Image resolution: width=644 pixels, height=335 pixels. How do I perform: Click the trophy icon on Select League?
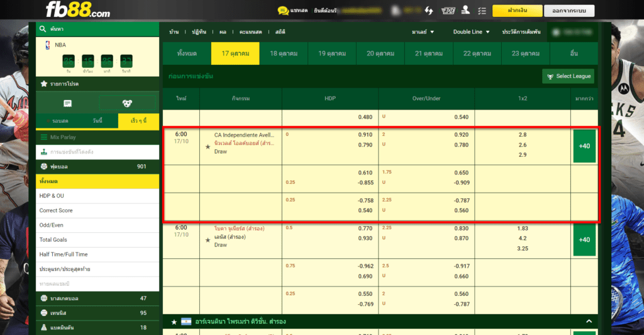pos(550,76)
